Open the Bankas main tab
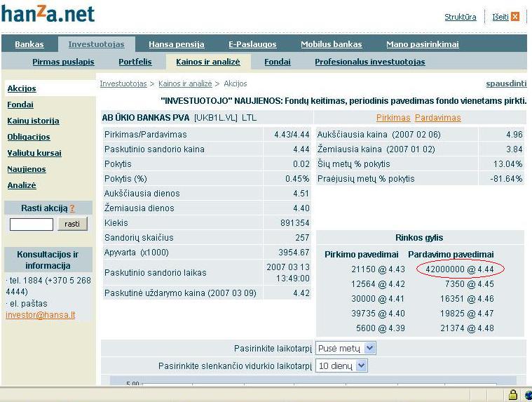 [x=29, y=44]
